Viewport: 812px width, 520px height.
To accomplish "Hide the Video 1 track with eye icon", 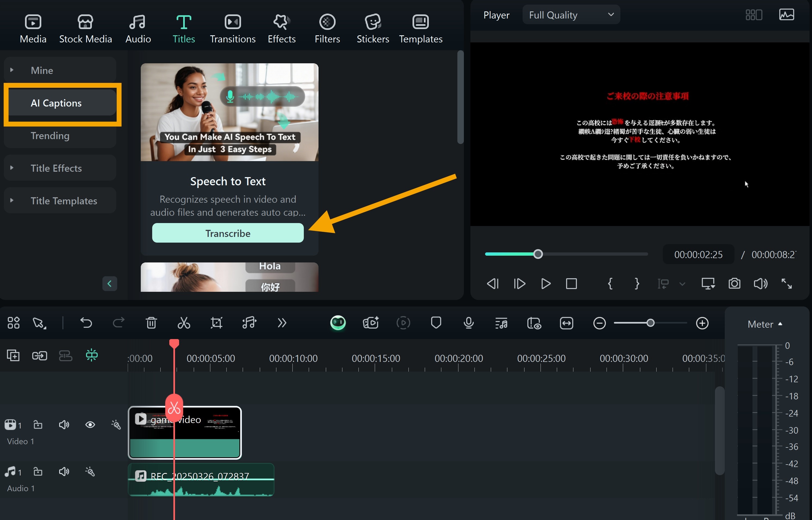I will coord(90,425).
